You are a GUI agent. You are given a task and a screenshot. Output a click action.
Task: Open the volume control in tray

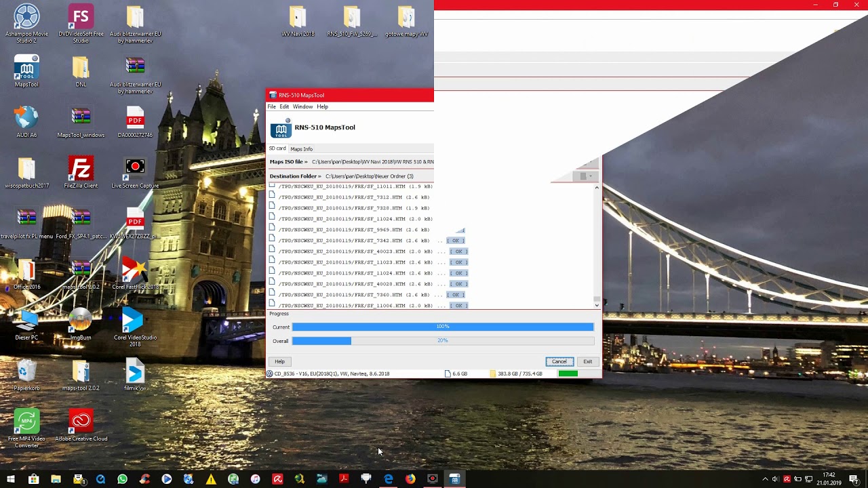[776, 479]
